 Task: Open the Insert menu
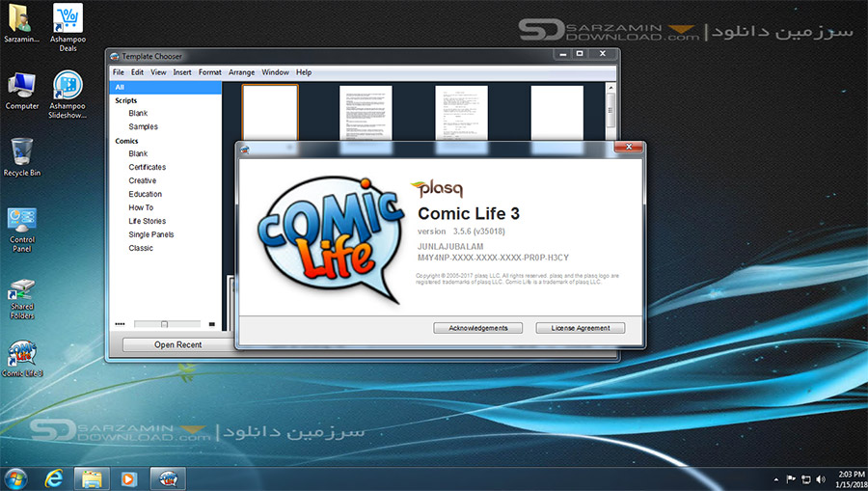(x=182, y=72)
